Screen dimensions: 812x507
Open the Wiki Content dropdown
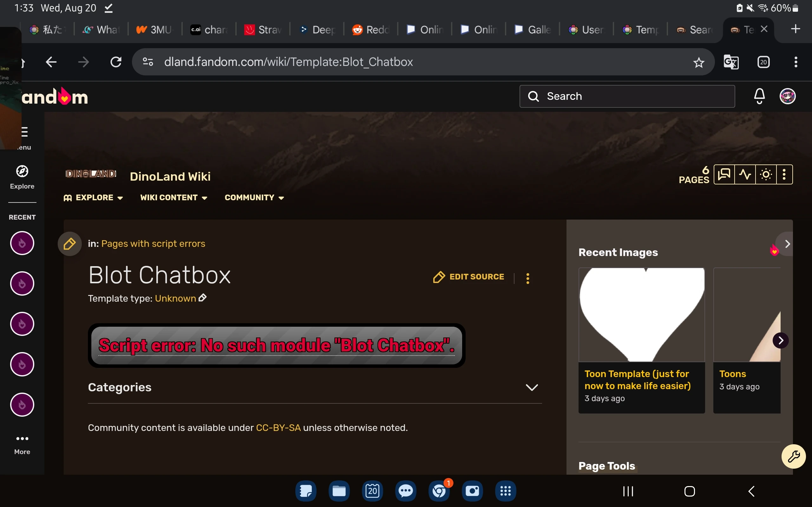pos(173,197)
